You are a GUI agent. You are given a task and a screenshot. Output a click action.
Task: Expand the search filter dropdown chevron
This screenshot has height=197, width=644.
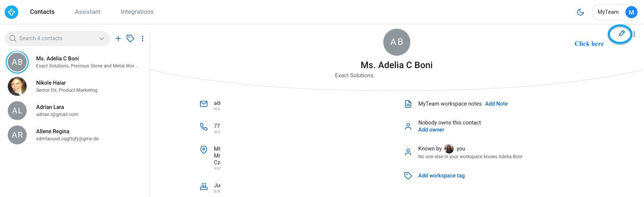tap(102, 38)
